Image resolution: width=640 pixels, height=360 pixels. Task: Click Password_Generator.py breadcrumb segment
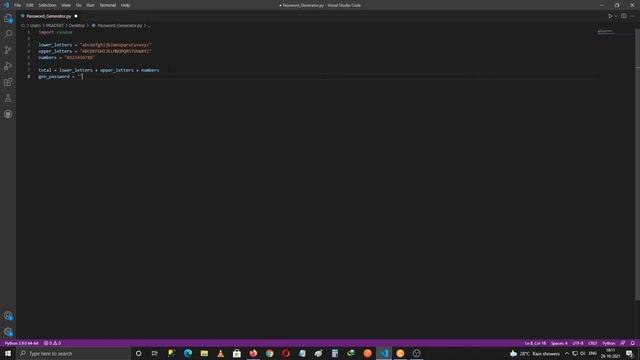click(x=120, y=25)
